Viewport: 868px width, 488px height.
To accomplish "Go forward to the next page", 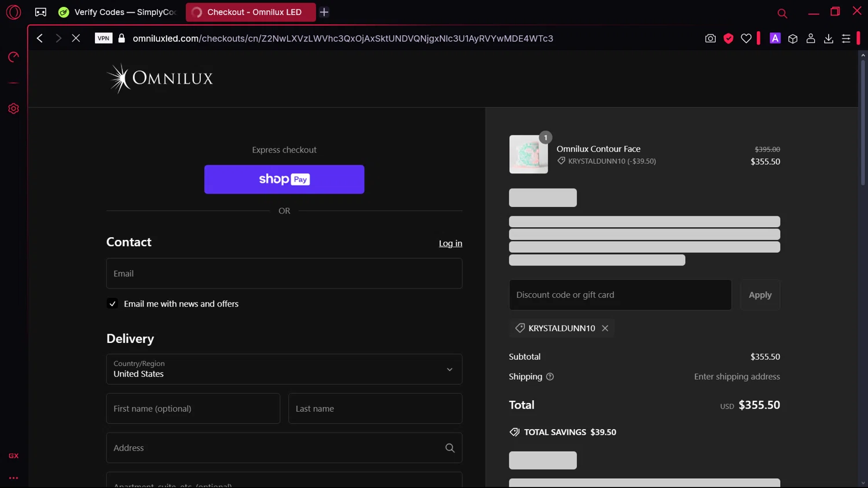I will (x=58, y=38).
